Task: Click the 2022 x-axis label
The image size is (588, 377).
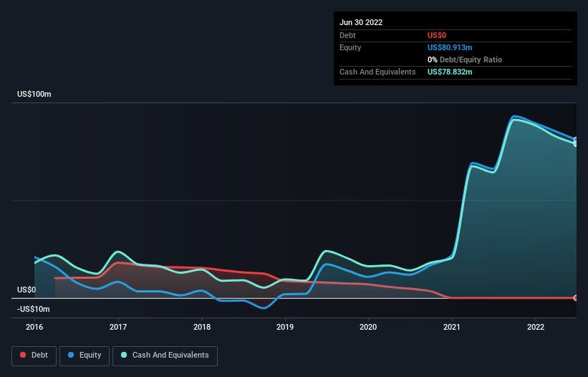Action: click(x=536, y=327)
